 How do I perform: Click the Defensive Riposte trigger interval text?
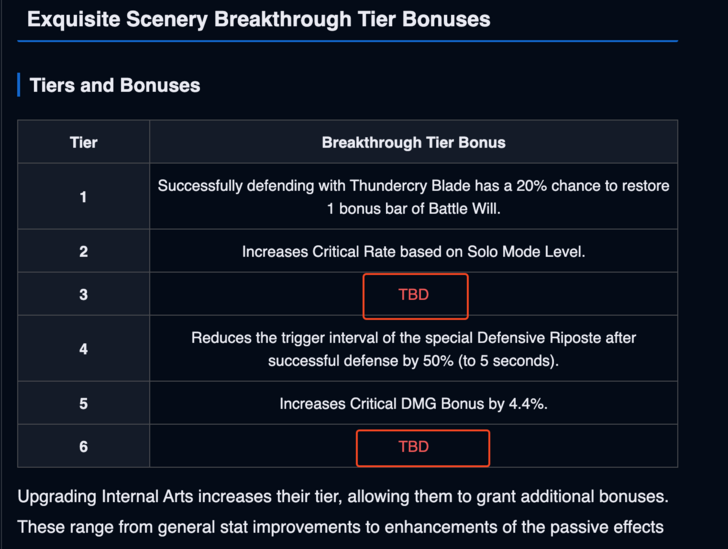click(x=413, y=349)
